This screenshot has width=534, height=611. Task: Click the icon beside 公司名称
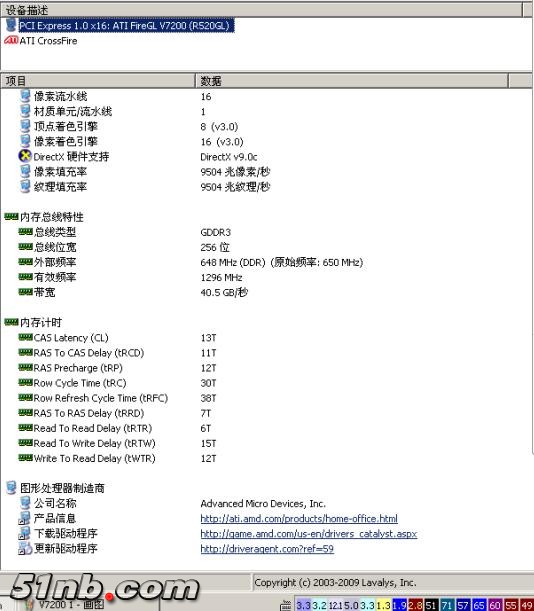coord(25,503)
